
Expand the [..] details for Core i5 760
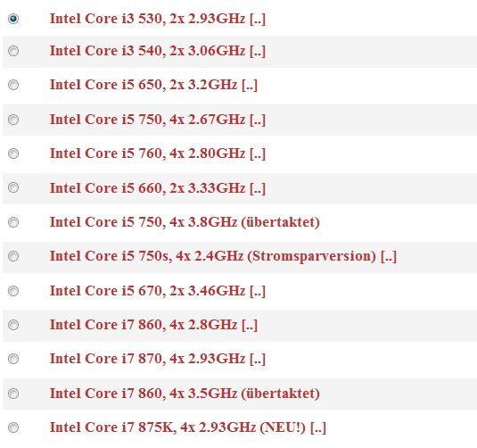pyautogui.click(x=258, y=153)
